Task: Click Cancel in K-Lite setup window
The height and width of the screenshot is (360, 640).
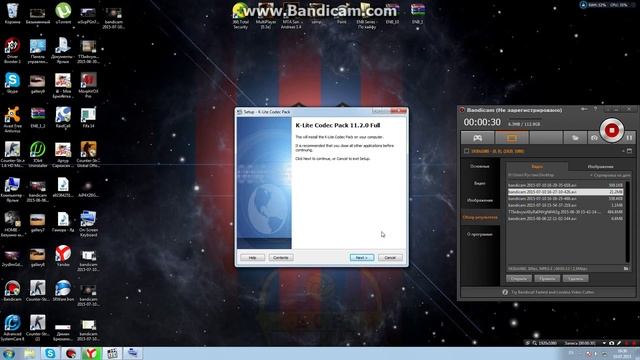Action: coord(390,258)
